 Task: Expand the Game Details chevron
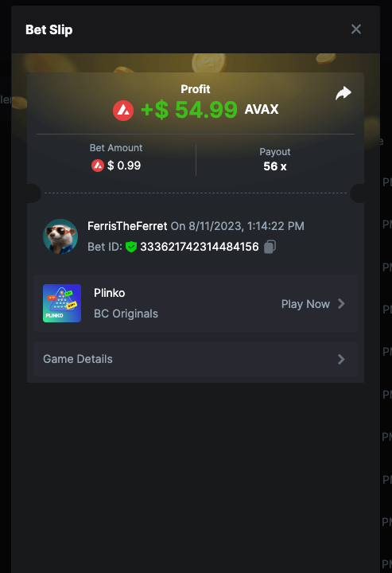(341, 359)
